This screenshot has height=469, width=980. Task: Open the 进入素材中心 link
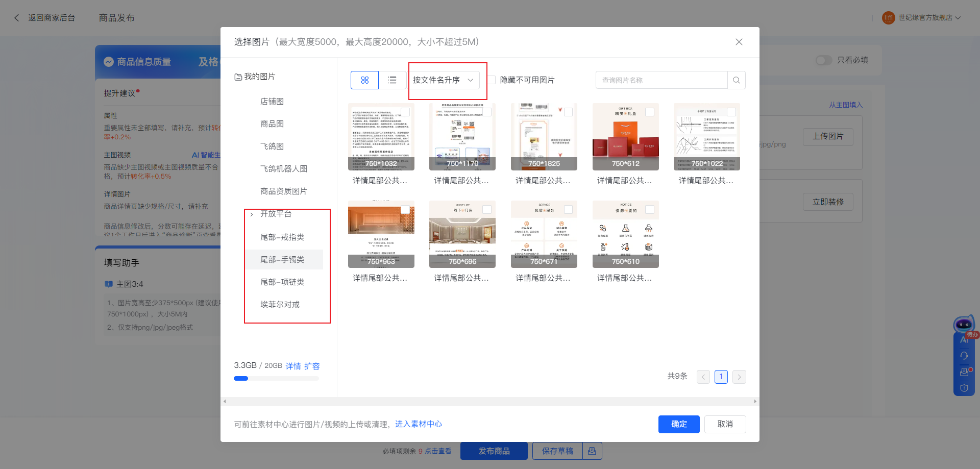click(418, 424)
